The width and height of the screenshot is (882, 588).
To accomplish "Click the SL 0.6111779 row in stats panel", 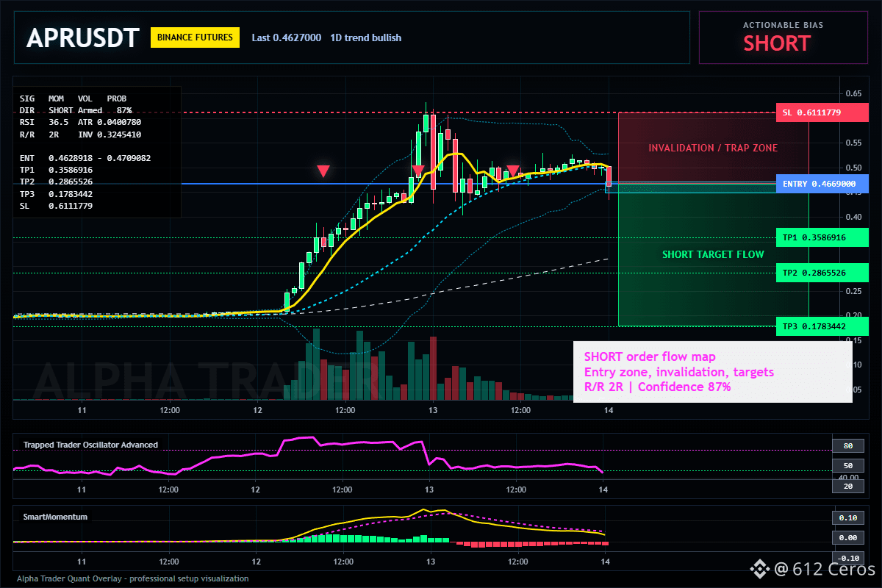I will tap(57, 206).
